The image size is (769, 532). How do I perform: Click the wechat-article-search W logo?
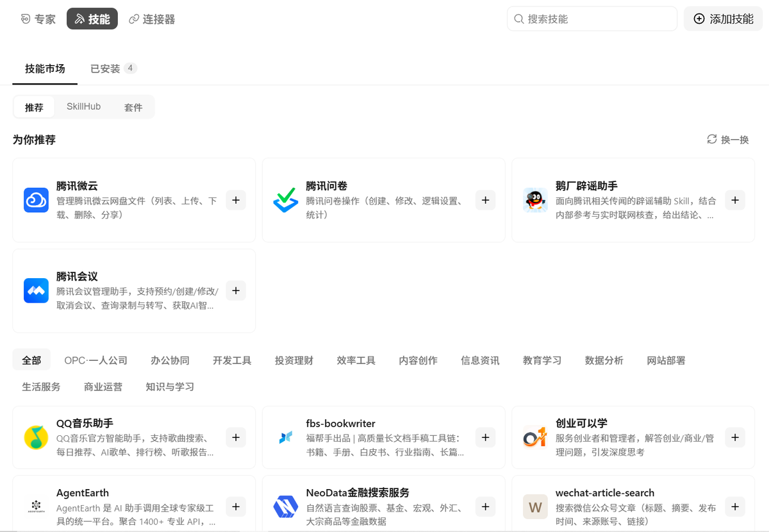(x=535, y=506)
